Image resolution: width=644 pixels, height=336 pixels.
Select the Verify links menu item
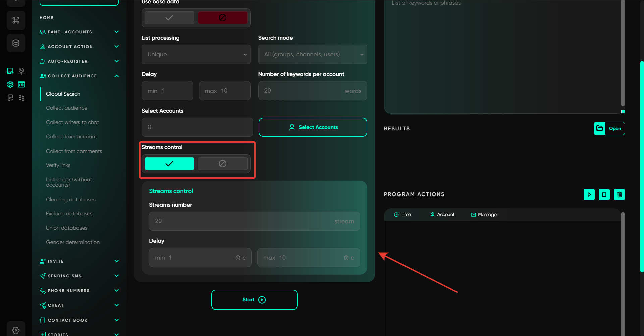click(58, 165)
